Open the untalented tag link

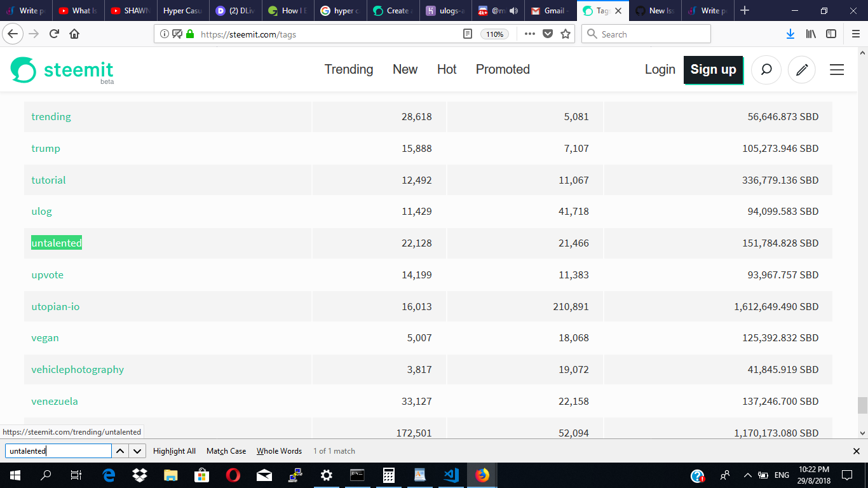tap(57, 243)
